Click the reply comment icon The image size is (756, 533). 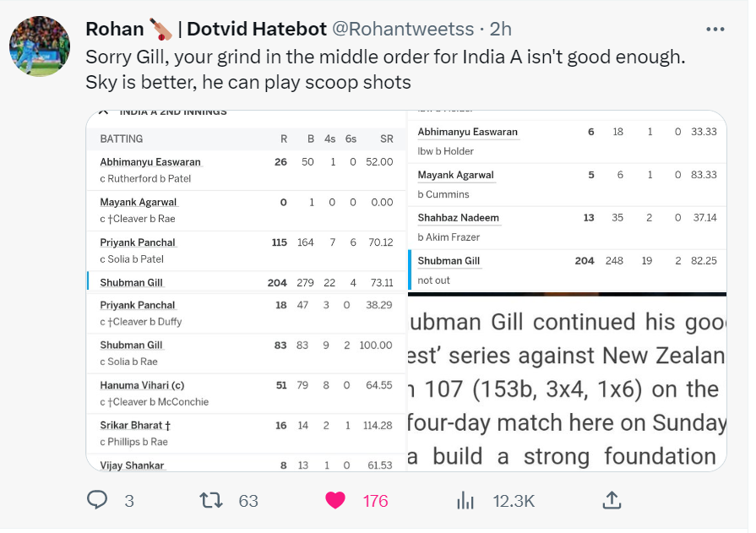pyautogui.click(x=99, y=500)
